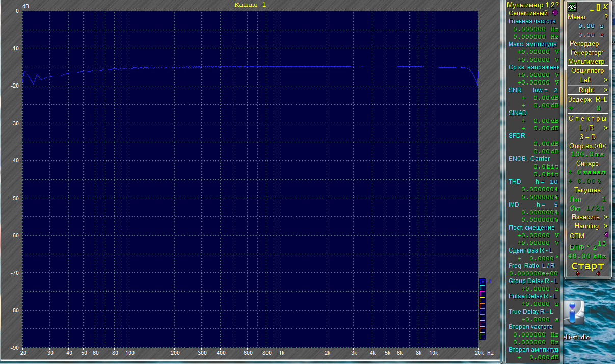Click the left red lamp under Старт
The image size is (615, 364).
577,274
